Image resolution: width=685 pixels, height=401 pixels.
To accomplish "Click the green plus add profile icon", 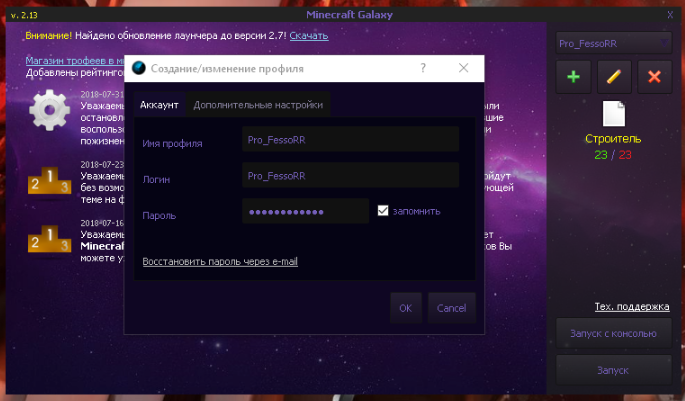I will pyautogui.click(x=573, y=77).
